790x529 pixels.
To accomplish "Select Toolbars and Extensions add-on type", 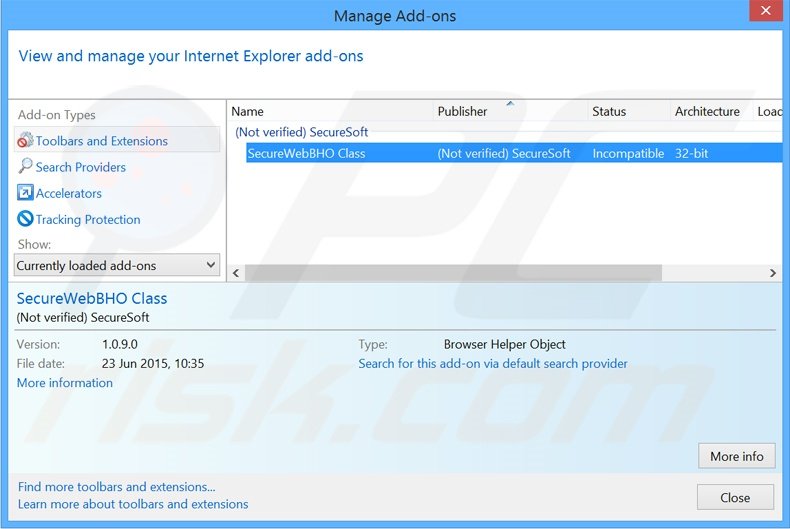I will [x=117, y=141].
